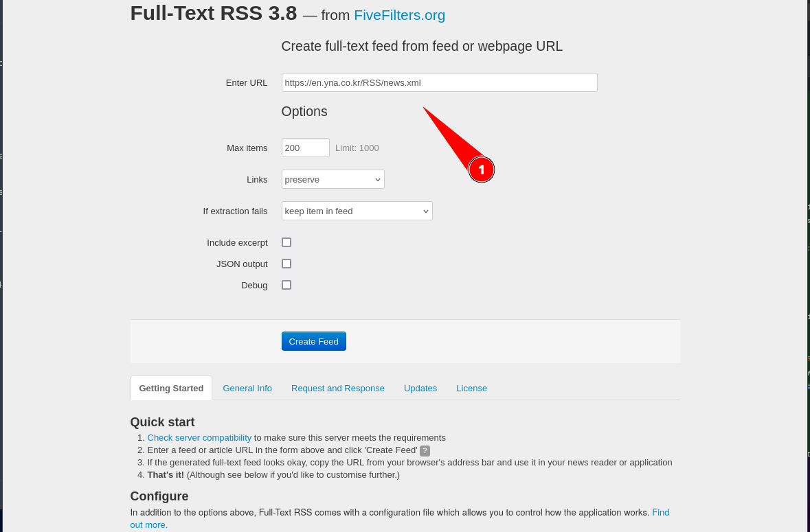
Task: Toggle the Debug checkbox
Action: [286, 285]
